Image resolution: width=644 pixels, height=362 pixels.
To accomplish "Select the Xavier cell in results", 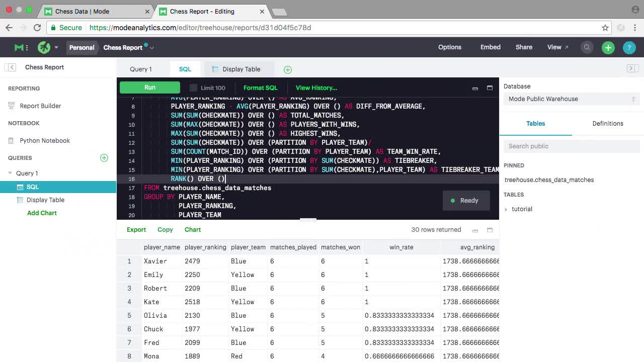I will (x=155, y=261).
